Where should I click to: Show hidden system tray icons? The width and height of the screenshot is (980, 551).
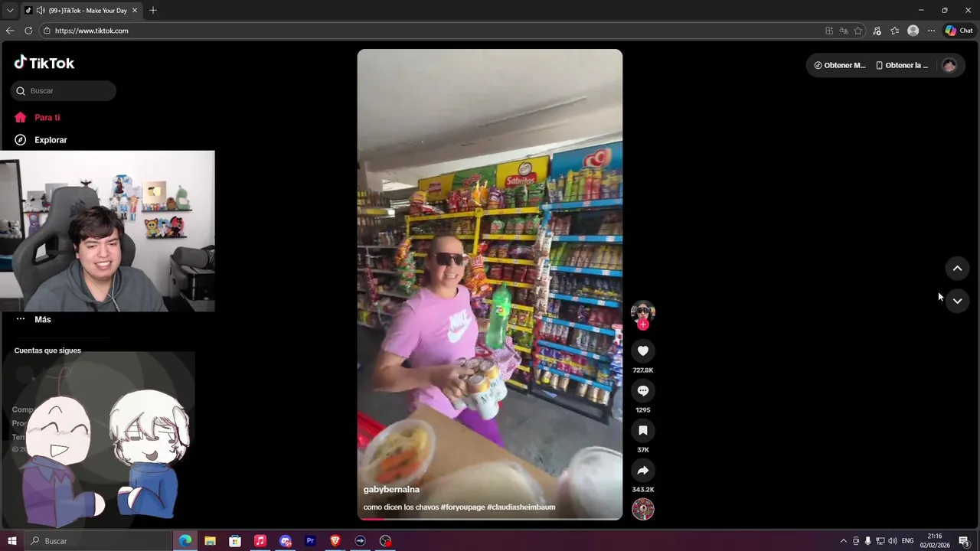844,541
